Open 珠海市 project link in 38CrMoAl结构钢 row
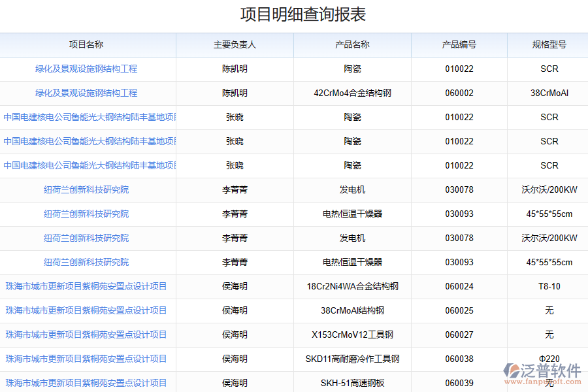The height and width of the screenshot is (392, 588). tap(86, 310)
